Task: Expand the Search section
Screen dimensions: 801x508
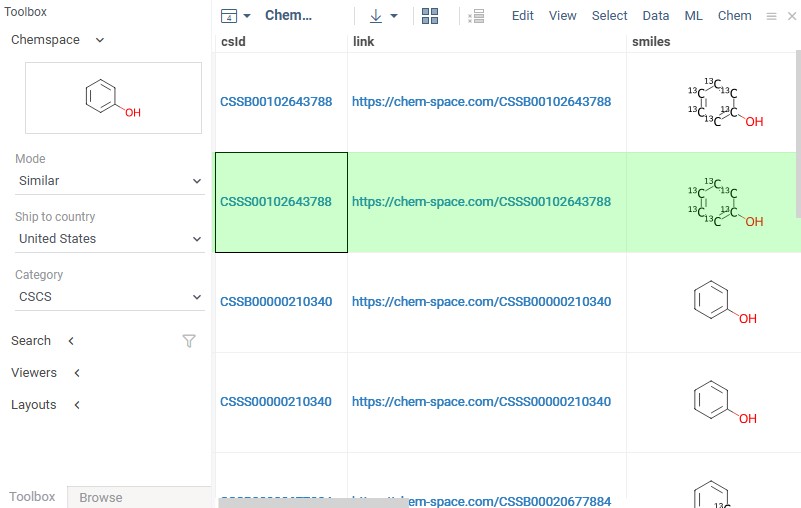Action: click(x=43, y=341)
